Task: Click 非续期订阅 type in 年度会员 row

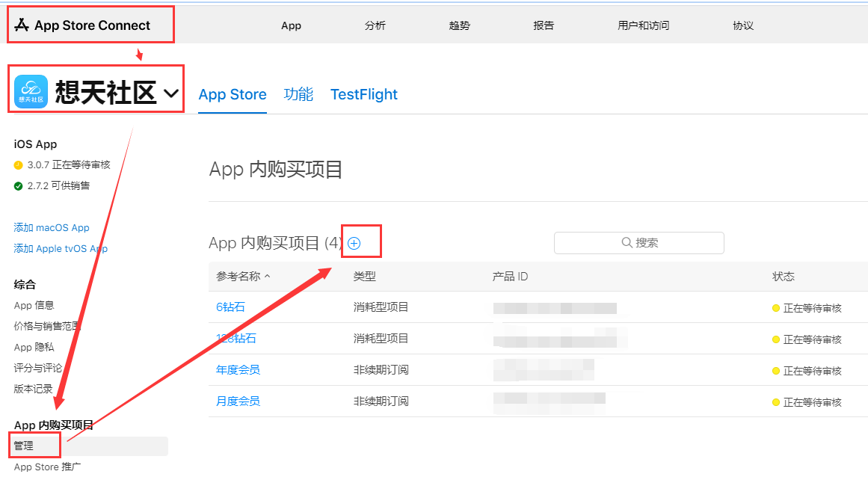Action: (x=381, y=369)
